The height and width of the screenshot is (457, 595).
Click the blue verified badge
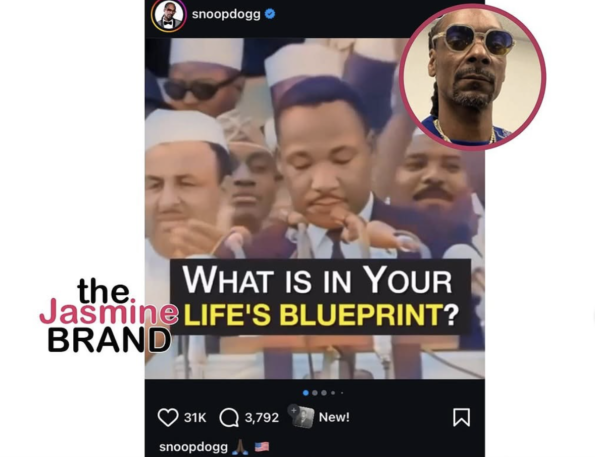[270, 14]
